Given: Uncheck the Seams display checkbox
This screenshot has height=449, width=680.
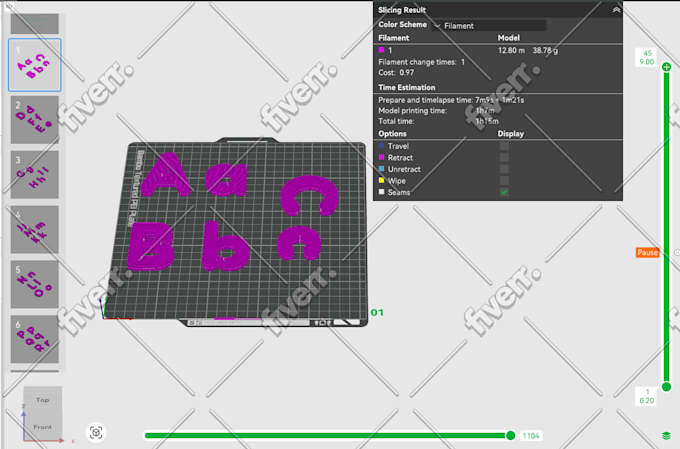Looking at the screenshot, I should click(504, 192).
